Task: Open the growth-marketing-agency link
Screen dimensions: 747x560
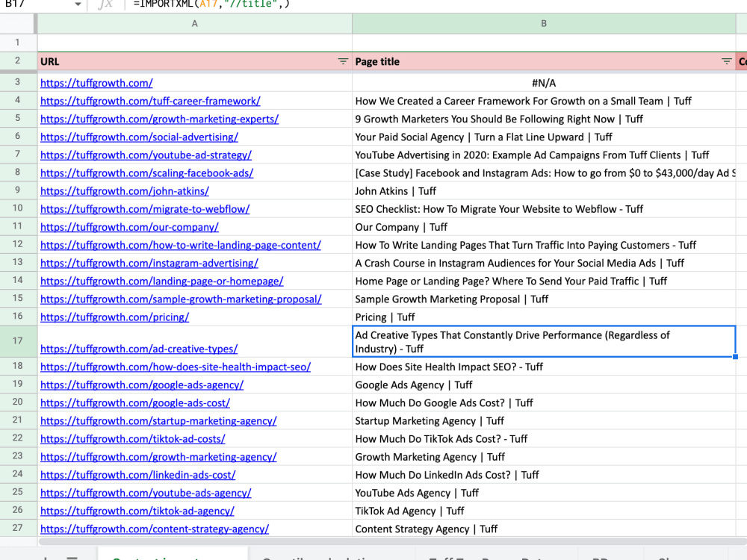Action: 158,457
